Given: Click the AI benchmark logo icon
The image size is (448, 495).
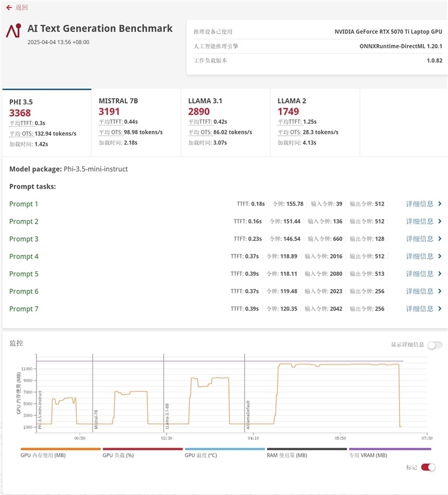Looking at the screenshot, I should (13, 30).
